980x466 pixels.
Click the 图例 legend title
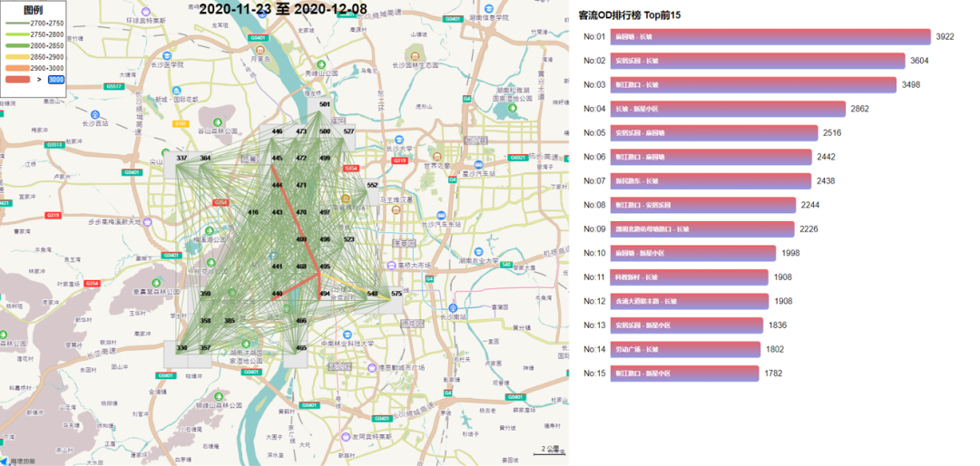(33, 10)
